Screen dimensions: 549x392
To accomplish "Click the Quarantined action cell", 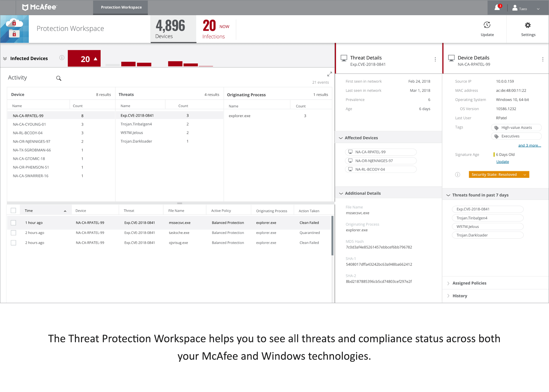I will [x=309, y=233].
